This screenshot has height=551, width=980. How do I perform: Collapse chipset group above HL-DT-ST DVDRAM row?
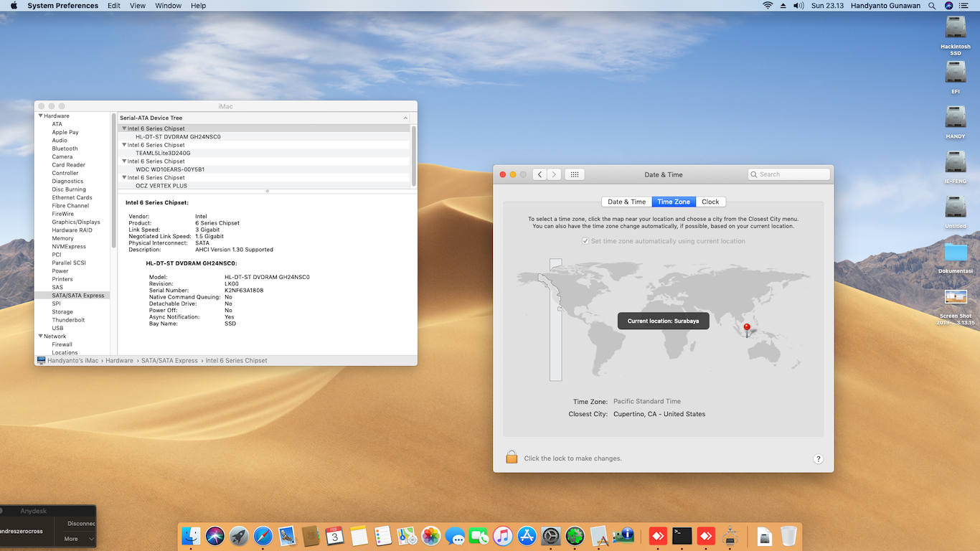point(124,128)
